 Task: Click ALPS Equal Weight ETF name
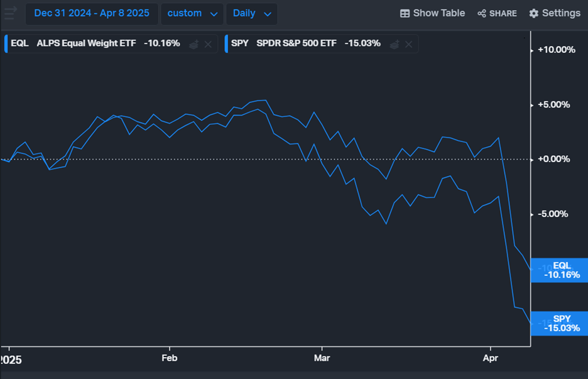(86, 43)
